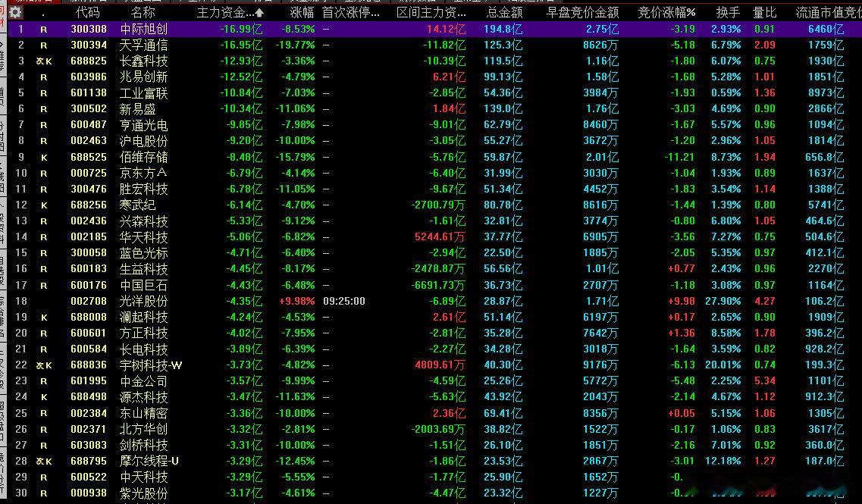Select the stock name 澜起科技
The width and height of the screenshot is (862, 504).
coord(143,317)
